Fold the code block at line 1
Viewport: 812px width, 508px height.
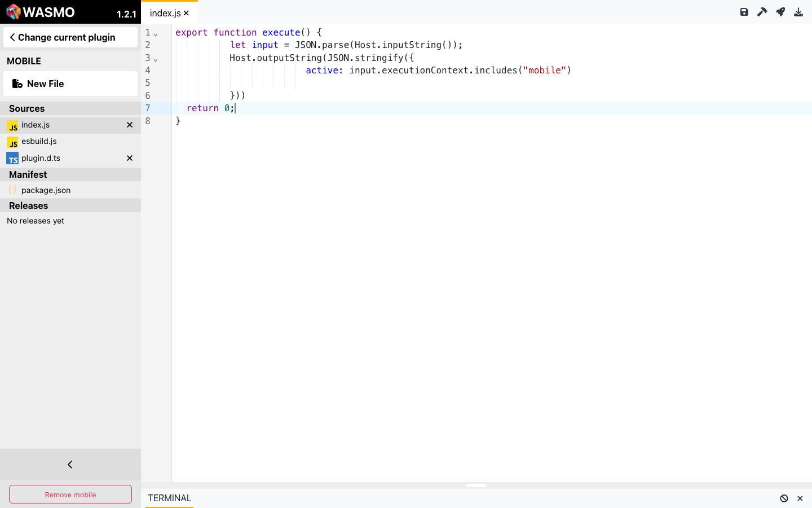pos(156,34)
